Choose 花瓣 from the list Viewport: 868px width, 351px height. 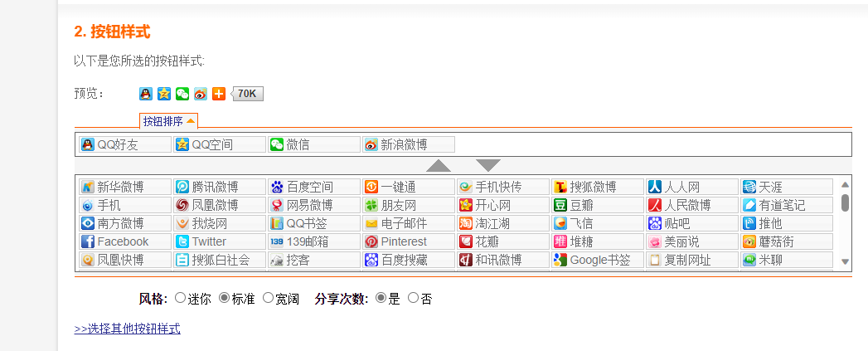click(x=503, y=241)
